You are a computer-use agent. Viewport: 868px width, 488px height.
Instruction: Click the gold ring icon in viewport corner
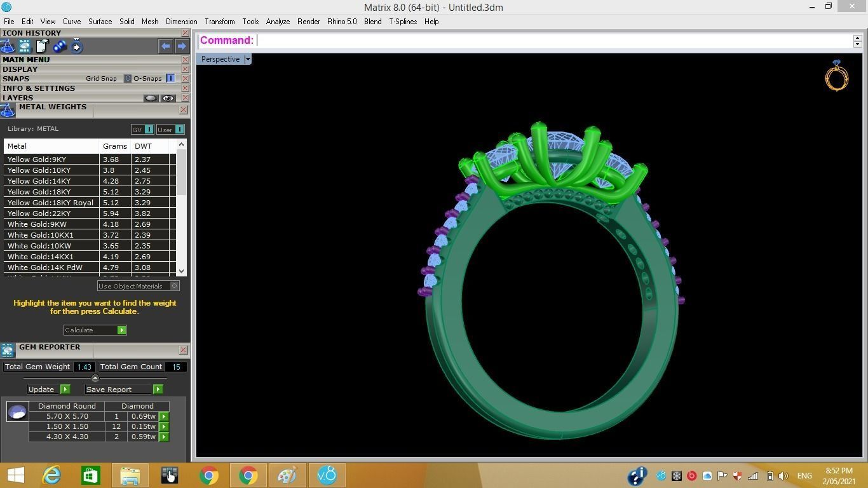click(x=837, y=76)
